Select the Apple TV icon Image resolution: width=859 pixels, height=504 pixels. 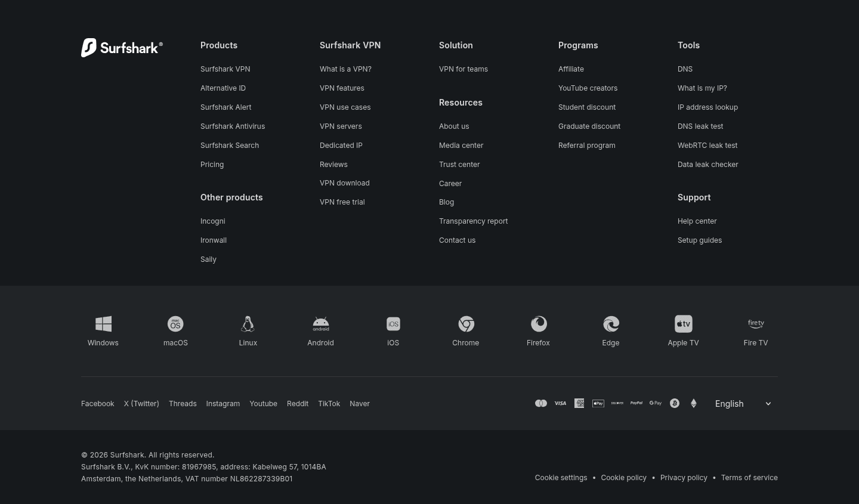(683, 324)
